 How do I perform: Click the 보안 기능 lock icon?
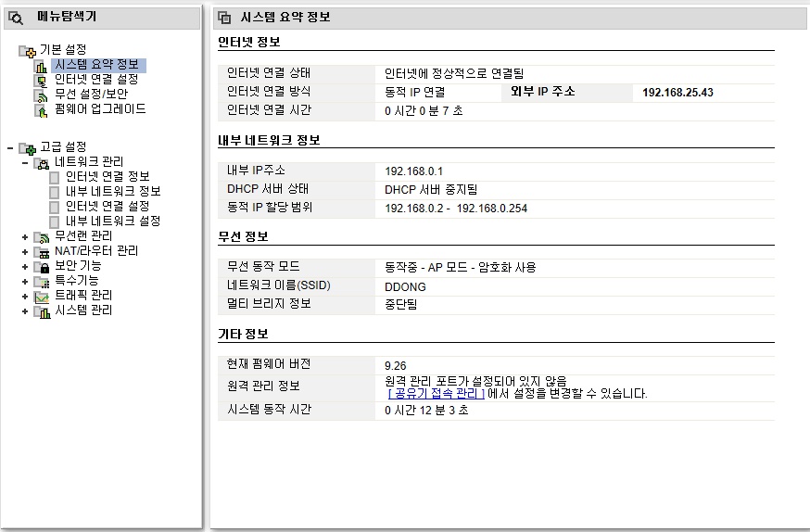pos(42,267)
